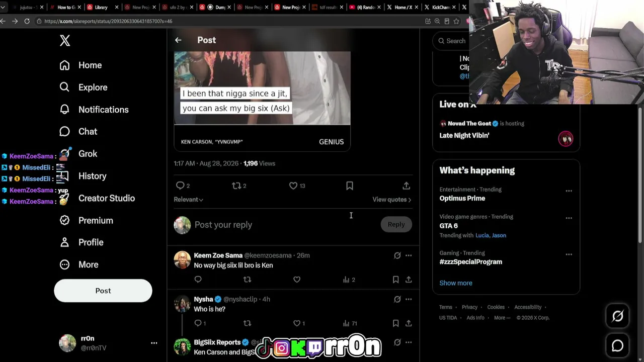644x362 pixels.
Task: Open Grok action on Nysha's reply
Action: (x=397, y=299)
